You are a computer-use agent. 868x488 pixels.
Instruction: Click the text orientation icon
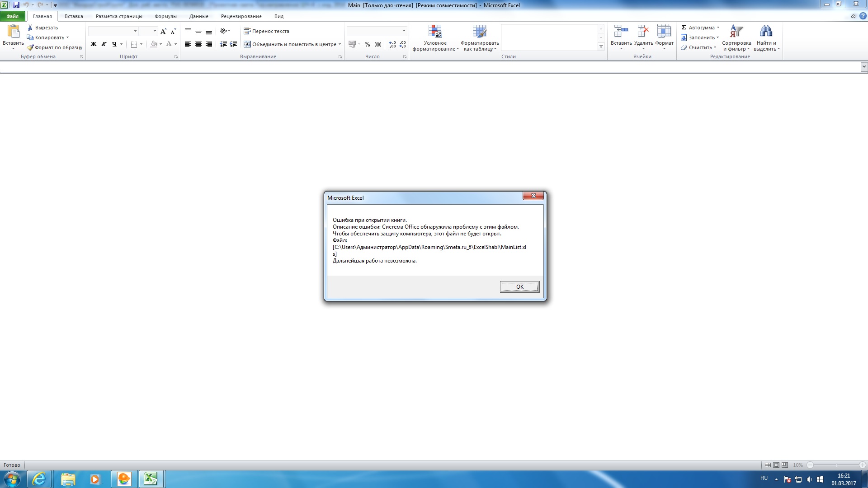point(223,31)
